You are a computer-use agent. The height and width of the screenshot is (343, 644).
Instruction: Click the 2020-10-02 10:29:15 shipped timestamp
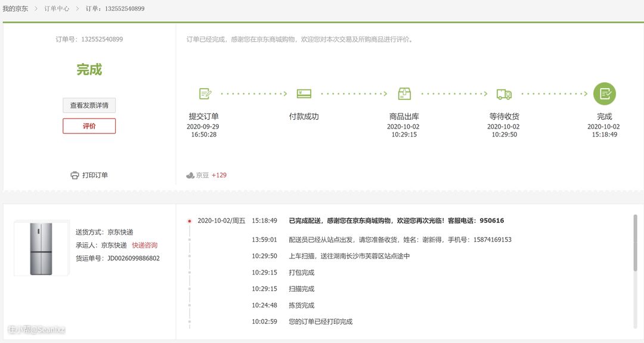404,130
